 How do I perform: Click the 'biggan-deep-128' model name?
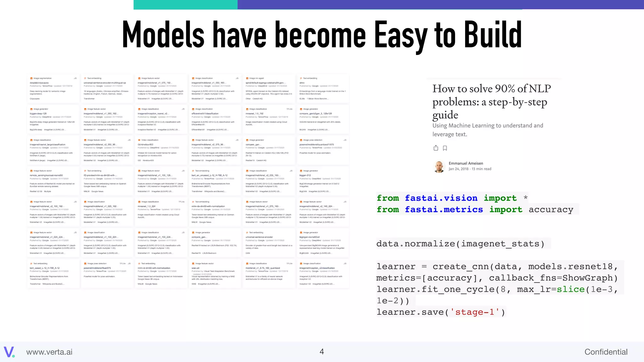click(38, 114)
